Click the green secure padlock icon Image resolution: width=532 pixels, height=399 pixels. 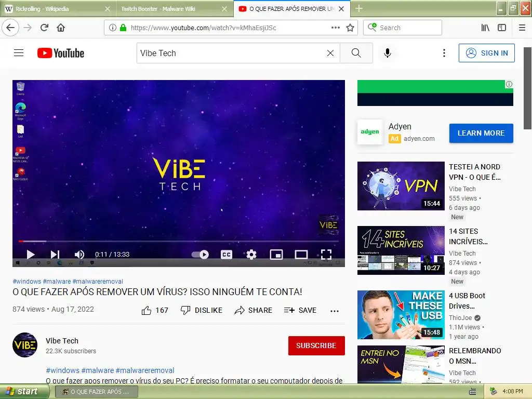(x=123, y=28)
